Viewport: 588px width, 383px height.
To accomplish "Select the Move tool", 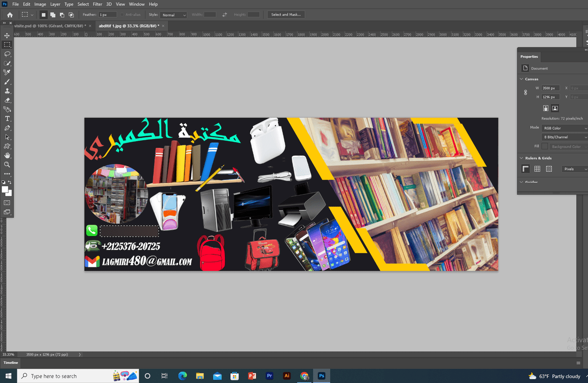I will [x=7, y=36].
